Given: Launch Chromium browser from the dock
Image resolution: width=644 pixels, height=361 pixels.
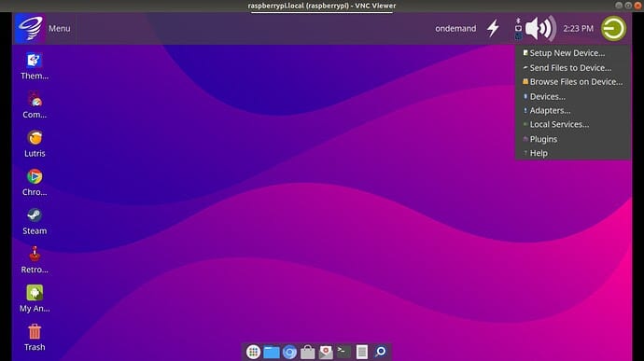Looking at the screenshot, I should [x=289, y=352].
